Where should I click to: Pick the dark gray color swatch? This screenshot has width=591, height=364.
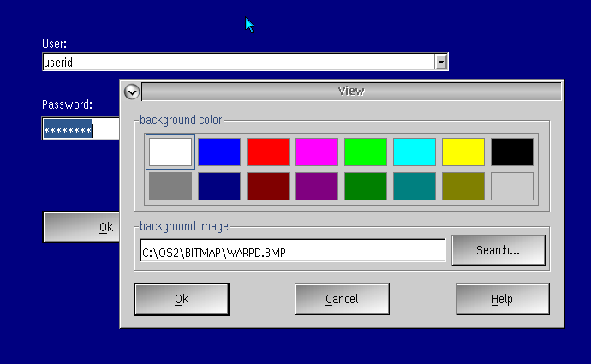(170, 186)
